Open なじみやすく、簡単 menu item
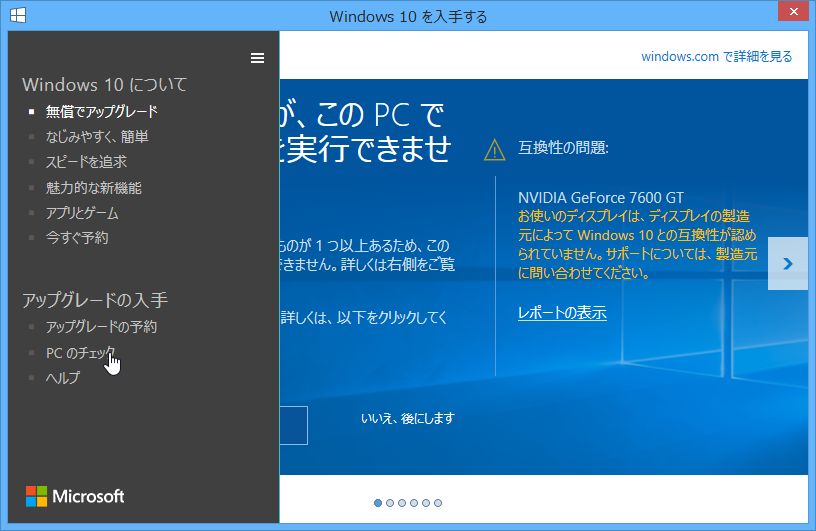This screenshot has width=816, height=531. [97, 136]
